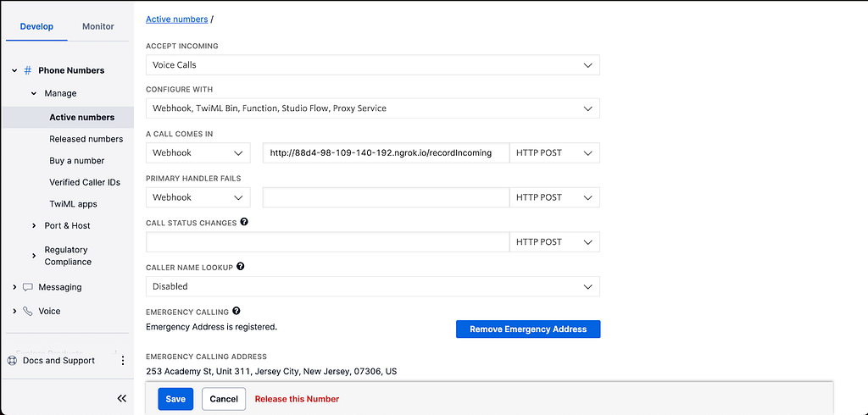Open TwiML apps in the sidebar
This screenshot has height=415, width=868.
tap(73, 204)
